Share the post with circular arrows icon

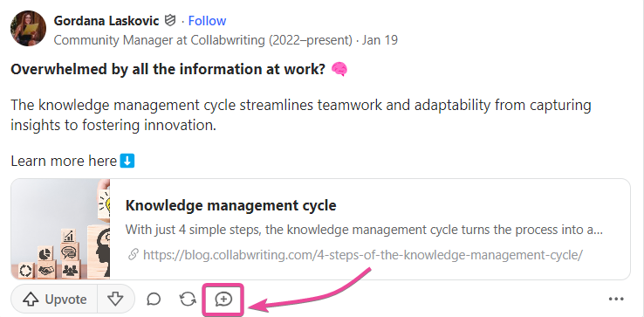tap(188, 299)
